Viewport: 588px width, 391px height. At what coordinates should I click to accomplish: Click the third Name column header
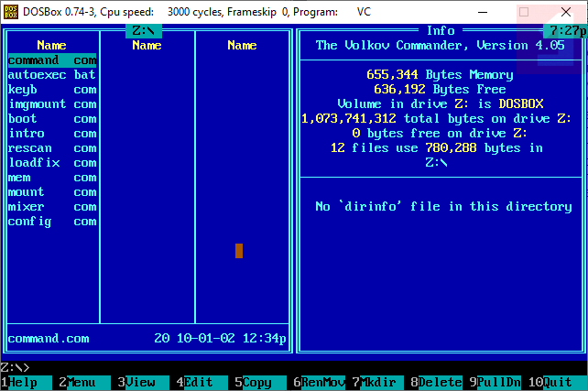(x=242, y=46)
